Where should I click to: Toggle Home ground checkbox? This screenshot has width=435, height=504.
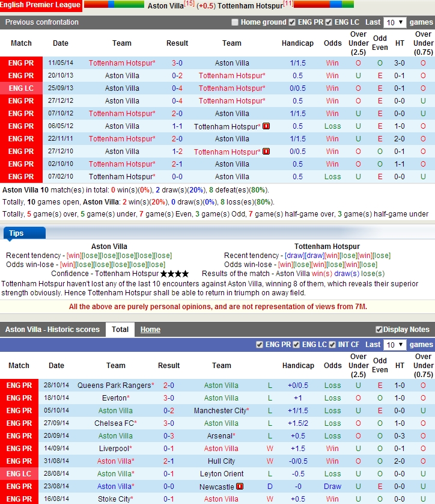pyautogui.click(x=235, y=22)
